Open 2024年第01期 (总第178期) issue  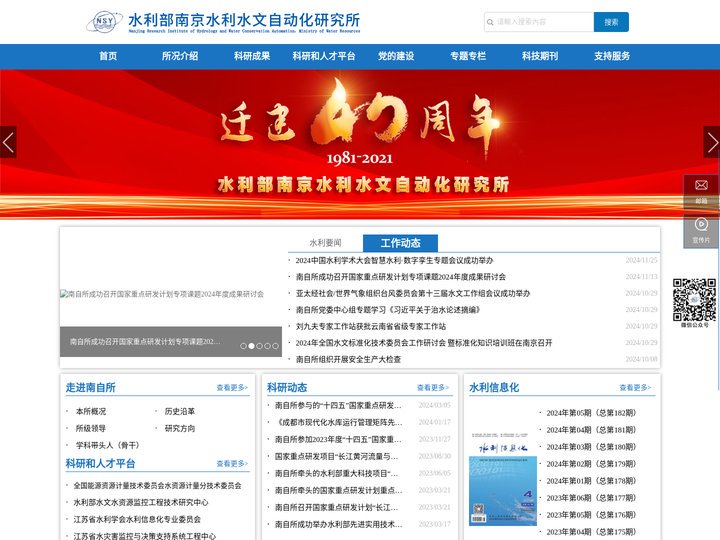591,481
